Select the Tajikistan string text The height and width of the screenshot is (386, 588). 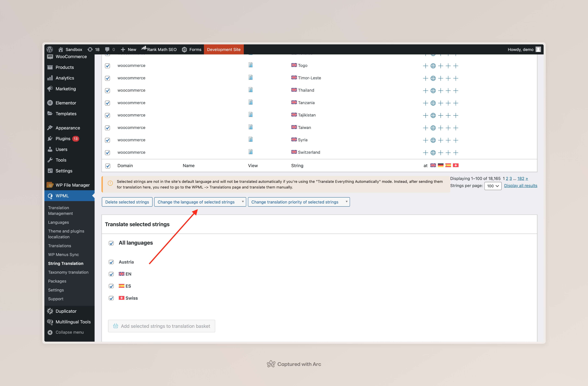click(x=307, y=115)
